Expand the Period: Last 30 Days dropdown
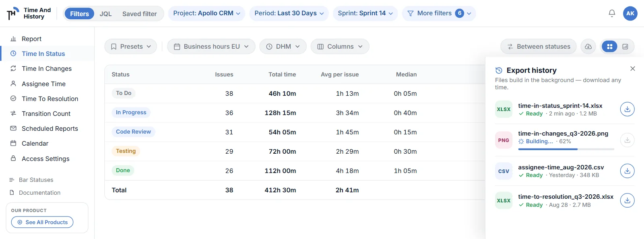This screenshot has height=239, width=644. coord(289,13)
